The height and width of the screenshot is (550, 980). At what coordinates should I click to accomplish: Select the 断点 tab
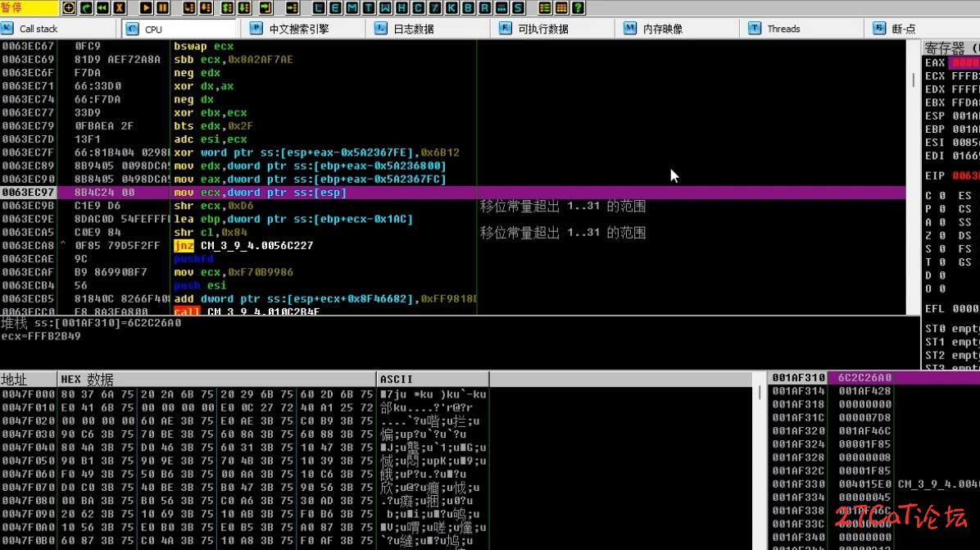(903, 29)
